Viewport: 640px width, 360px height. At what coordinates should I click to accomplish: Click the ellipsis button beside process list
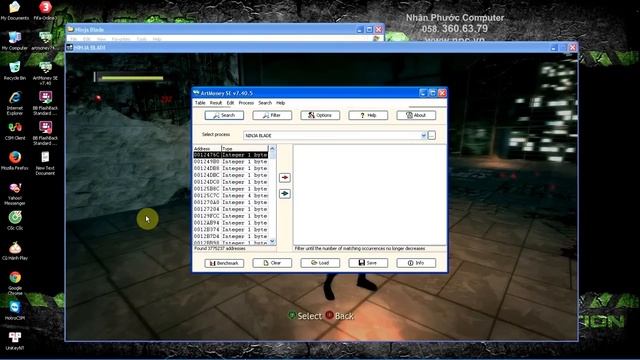pos(432,136)
